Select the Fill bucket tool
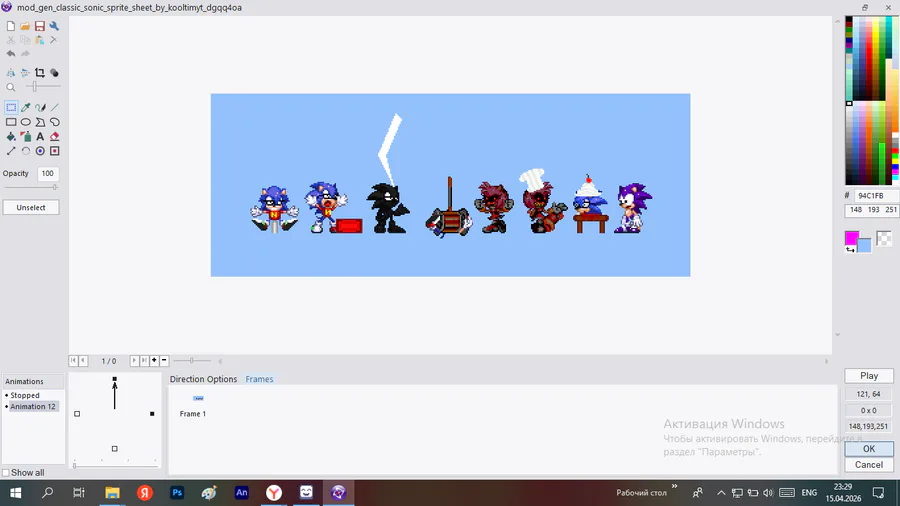Image resolution: width=900 pixels, height=506 pixels. (x=11, y=137)
